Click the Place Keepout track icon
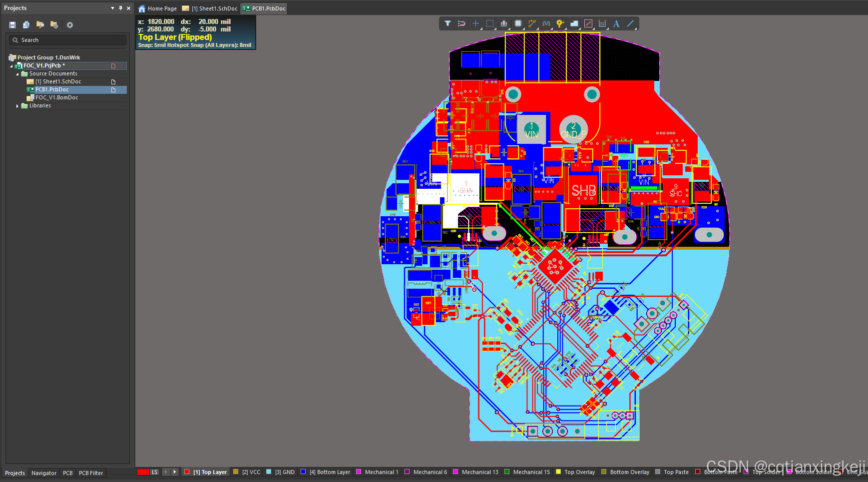868x482 pixels. coord(588,23)
